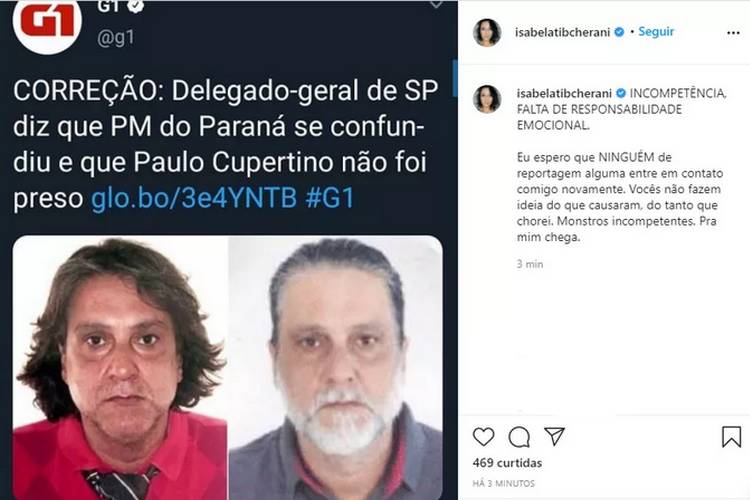Screen dimensions: 750x500
Task: Click the @g1 handle
Action: pos(116,37)
